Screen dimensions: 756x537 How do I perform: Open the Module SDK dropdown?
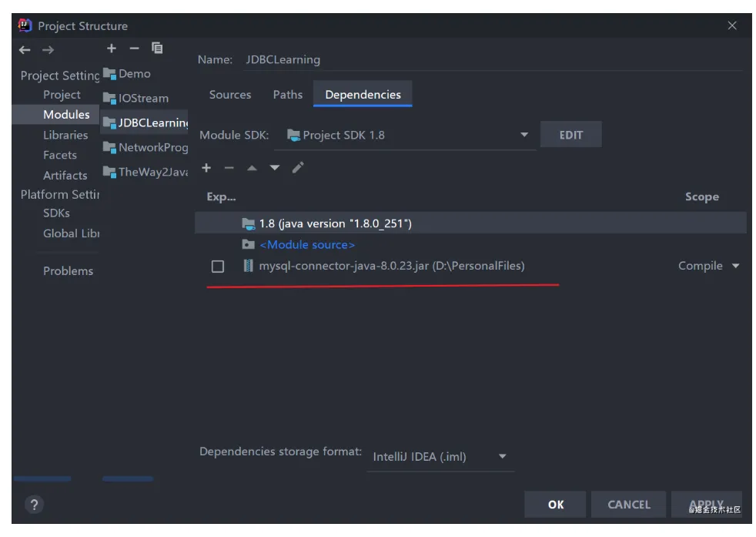coord(406,135)
